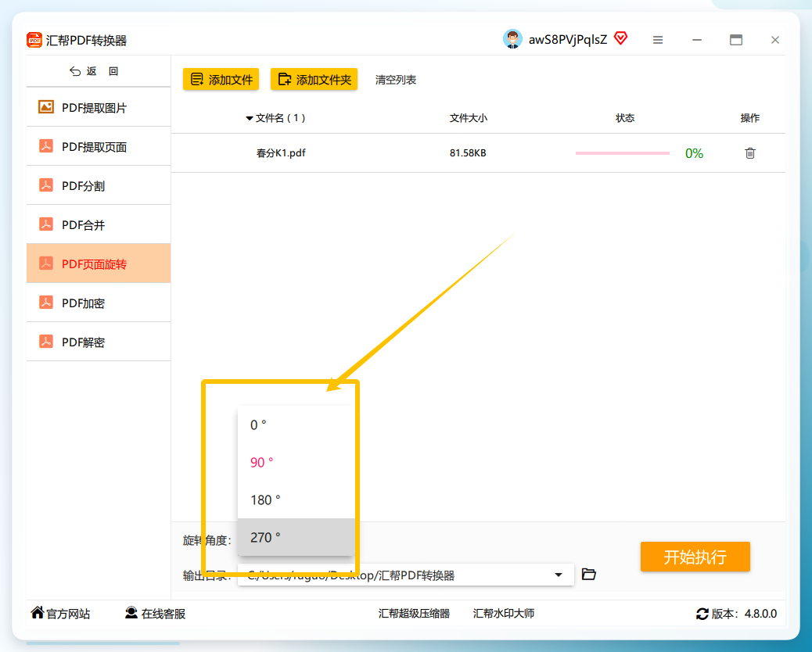The image size is (812, 652).
Task: Click the 文件大小 column header
Action: pos(468,118)
